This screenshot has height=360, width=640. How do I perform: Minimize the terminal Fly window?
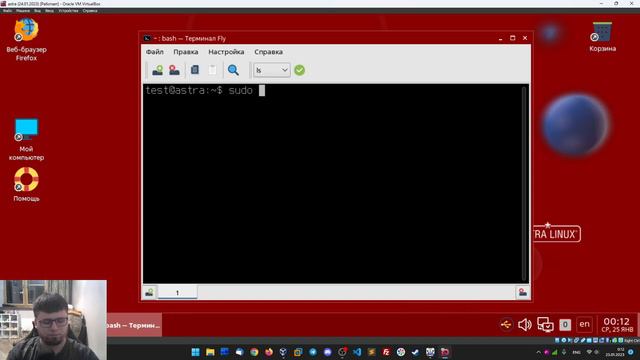500,38
